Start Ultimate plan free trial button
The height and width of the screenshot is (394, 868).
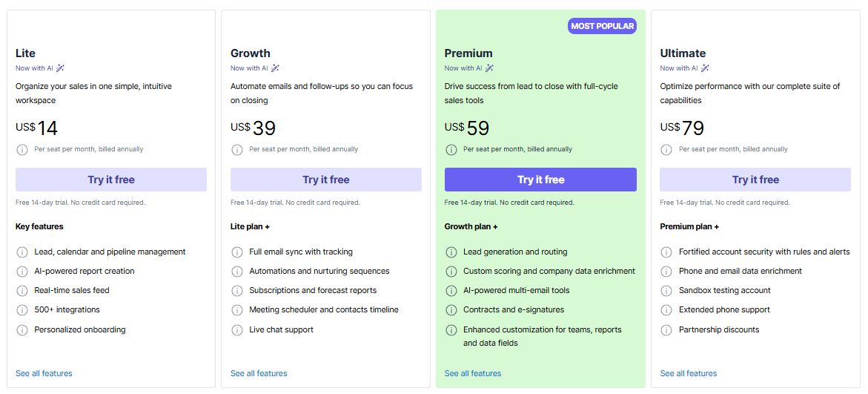coord(755,180)
